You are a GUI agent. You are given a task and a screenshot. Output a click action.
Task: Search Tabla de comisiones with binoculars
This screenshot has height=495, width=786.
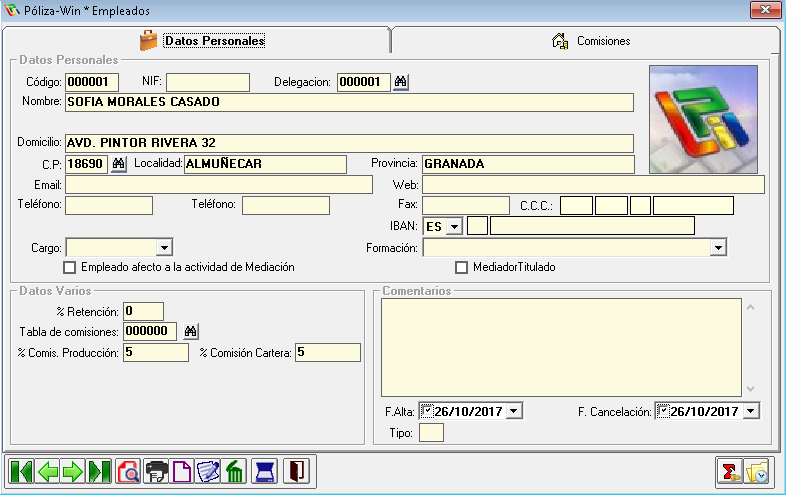point(190,331)
